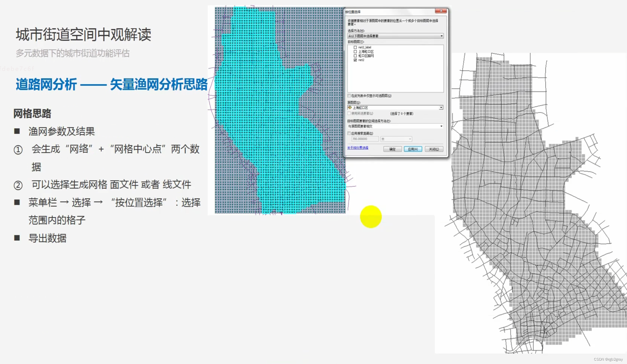
Task: Click the cyan selected fishnet map image
Action: (x=280, y=110)
